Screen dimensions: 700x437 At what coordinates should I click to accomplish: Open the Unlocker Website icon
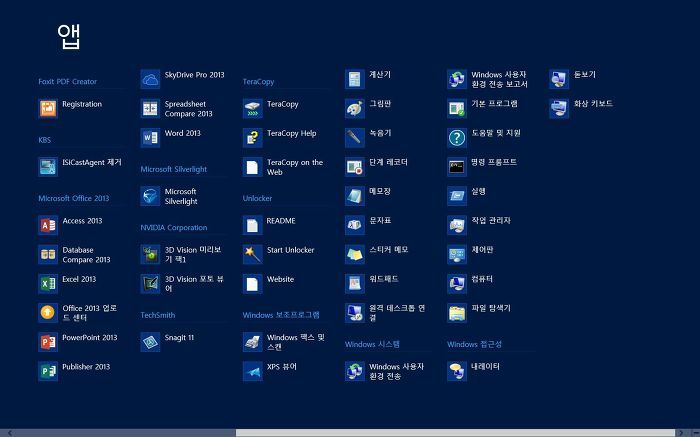[252, 283]
